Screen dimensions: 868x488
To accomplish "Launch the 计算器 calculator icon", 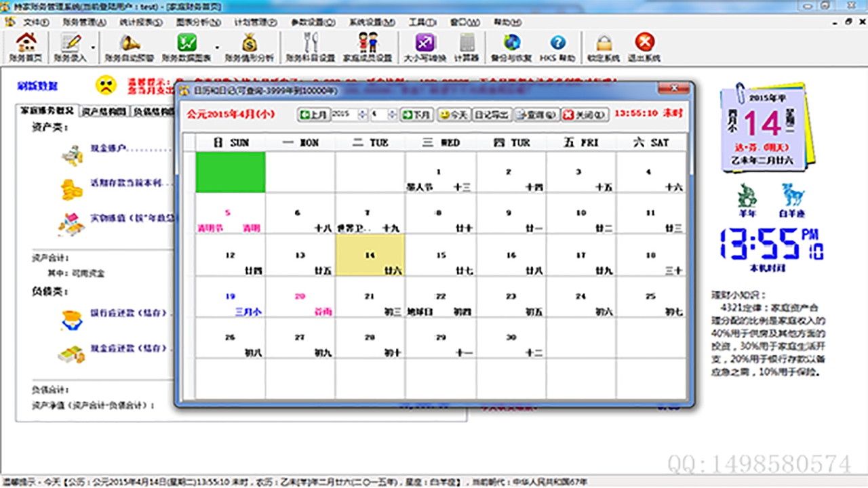I will coord(467,47).
